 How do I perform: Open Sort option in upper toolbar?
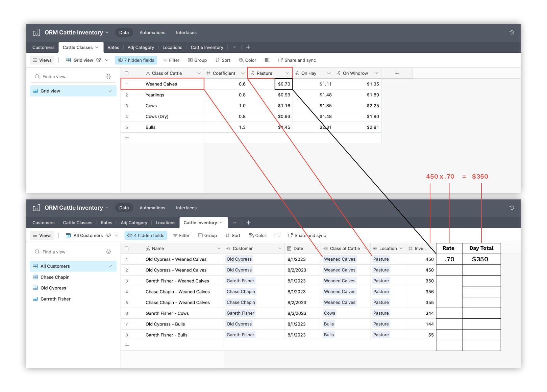(x=223, y=60)
